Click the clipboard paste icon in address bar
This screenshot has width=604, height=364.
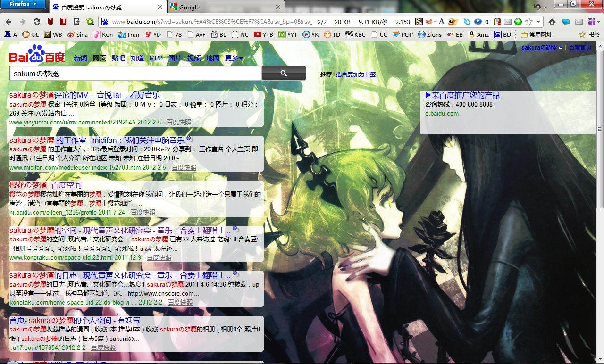[x=497, y=22]
